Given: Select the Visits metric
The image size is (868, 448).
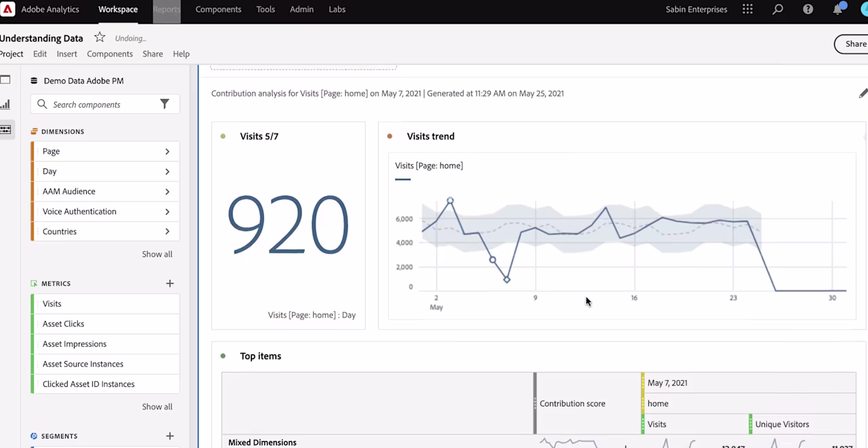Looking at the screenshot, I should click(x=105, y=304).
